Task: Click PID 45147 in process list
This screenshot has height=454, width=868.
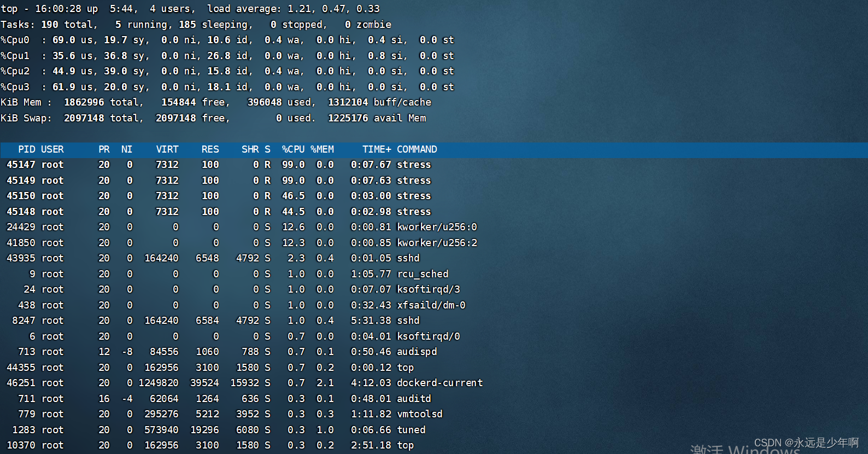Action: click(x=21, y=165)
